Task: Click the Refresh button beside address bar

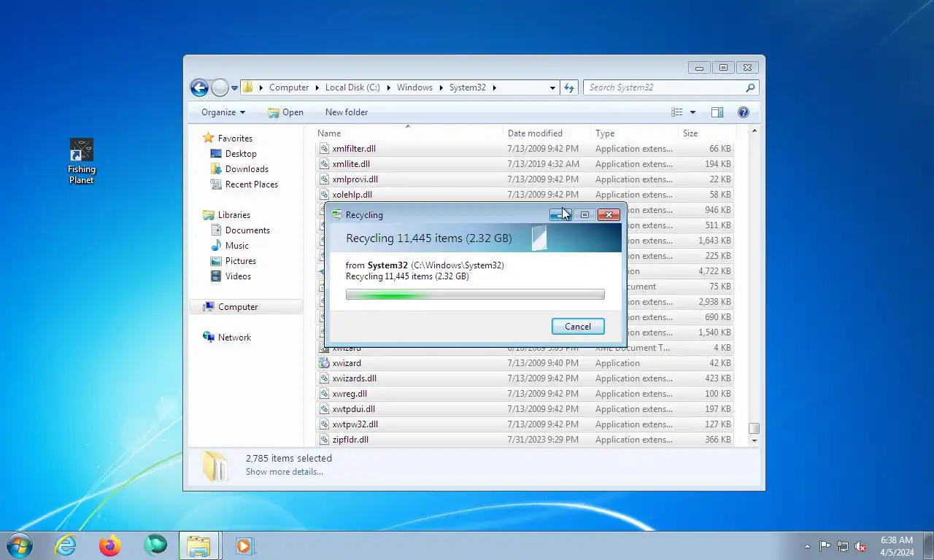Action: 569,87
